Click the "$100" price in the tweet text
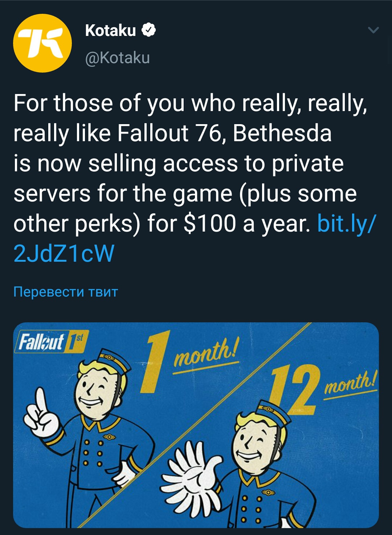 pos(210,223)
